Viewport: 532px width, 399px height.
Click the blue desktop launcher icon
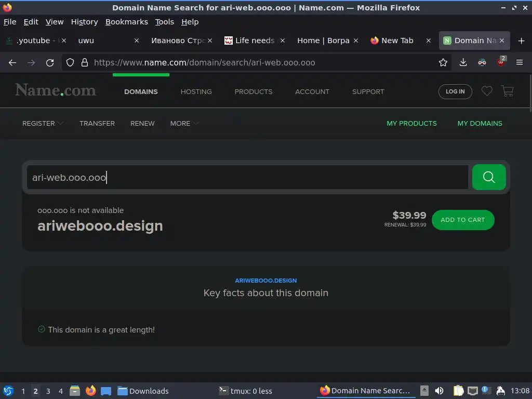(106, 391)
